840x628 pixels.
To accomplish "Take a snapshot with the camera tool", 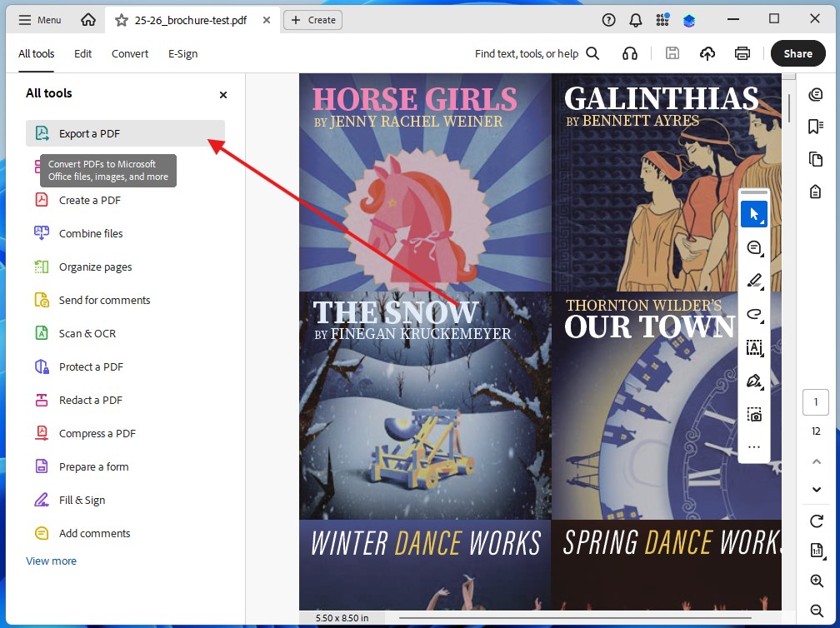I will [x=754, y=414].
